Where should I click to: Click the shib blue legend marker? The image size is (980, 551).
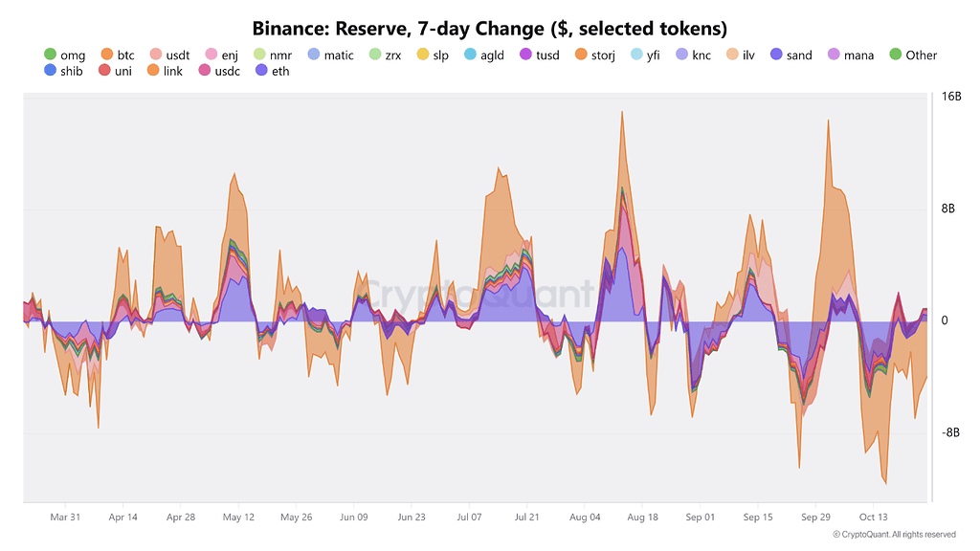pos(51,71)
